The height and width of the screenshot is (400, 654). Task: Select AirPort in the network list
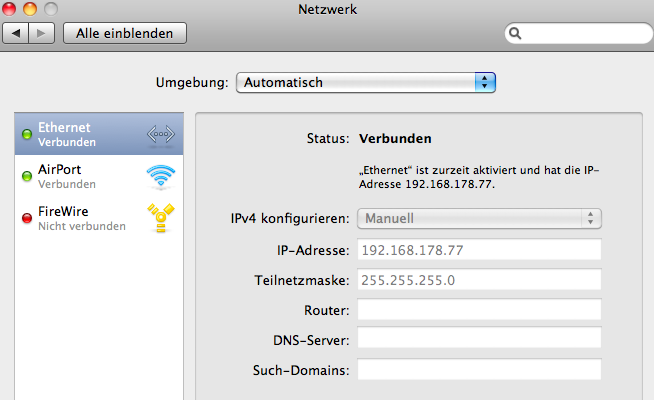(x=90, y=177)
